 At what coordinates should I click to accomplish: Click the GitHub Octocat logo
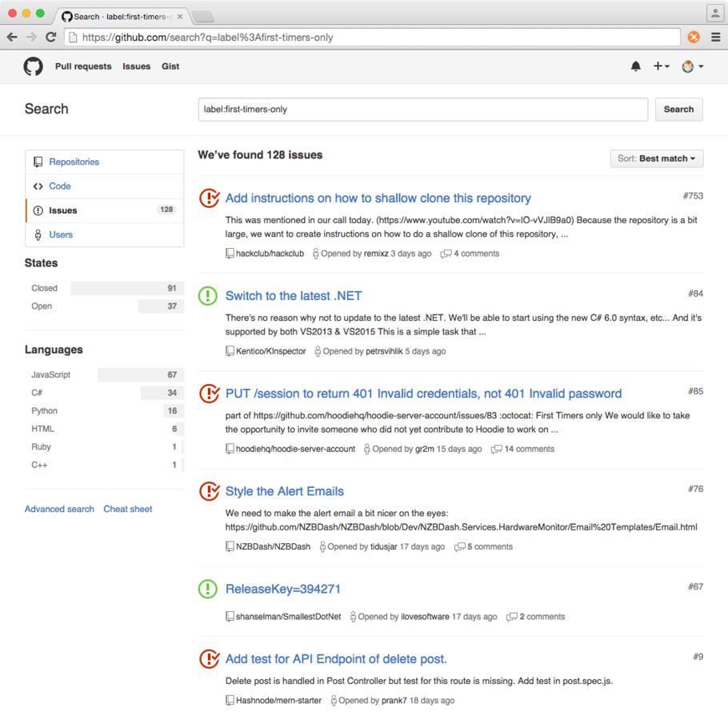click(33, 66)
